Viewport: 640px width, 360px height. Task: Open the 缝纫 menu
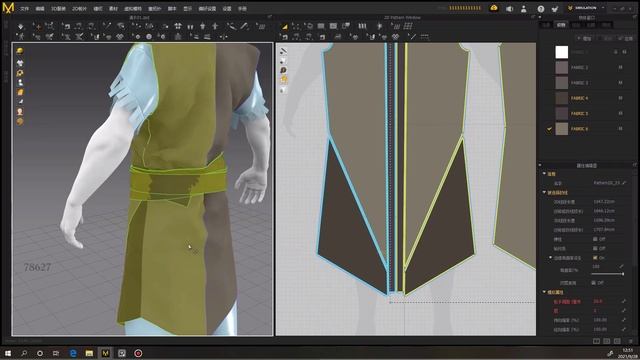pyautogui.click(x=98, y=9)
